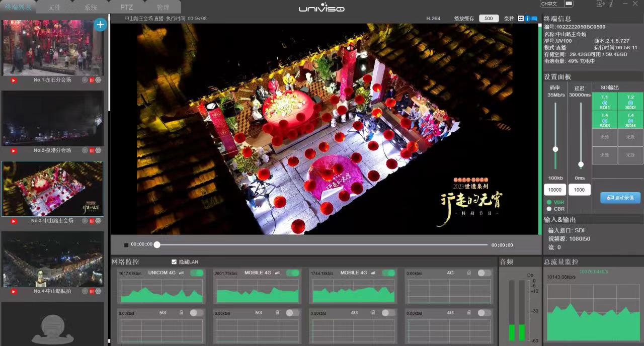
Task: Open gear settings for No.1-东石分会场
Action: [98, 80]
